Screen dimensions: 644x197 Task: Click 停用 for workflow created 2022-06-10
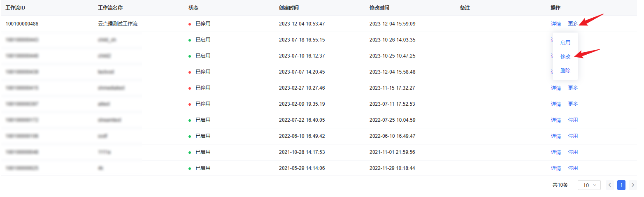click(x=573, y=136)
